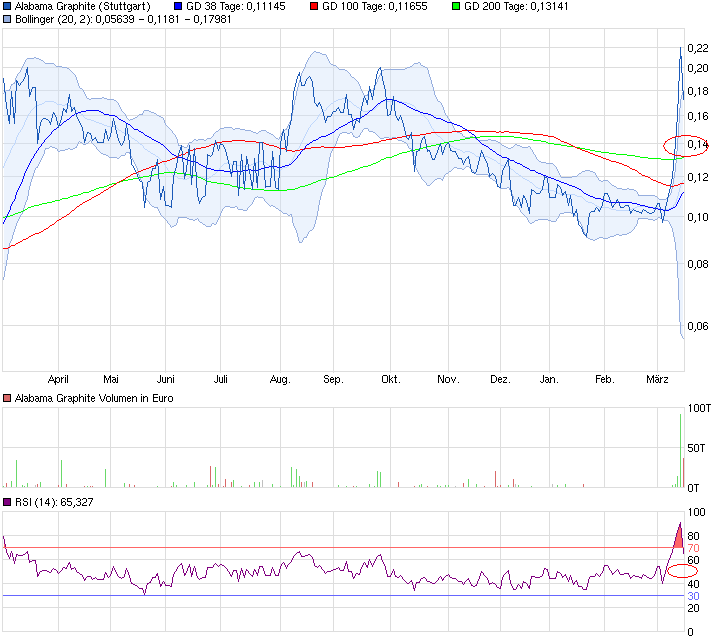Click the 0,22 price axis label

[697, 48]
